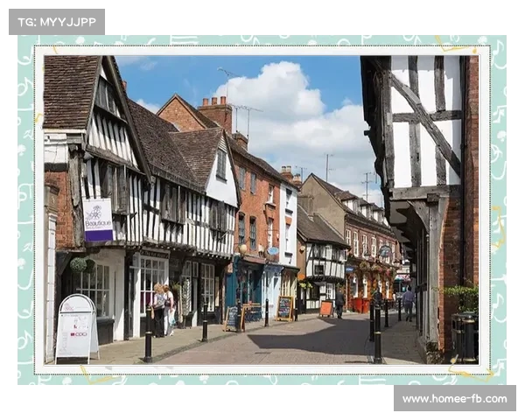The image size is (525, 420).
Task: Open the street photo thumbnail
Action: coord(262,210)
